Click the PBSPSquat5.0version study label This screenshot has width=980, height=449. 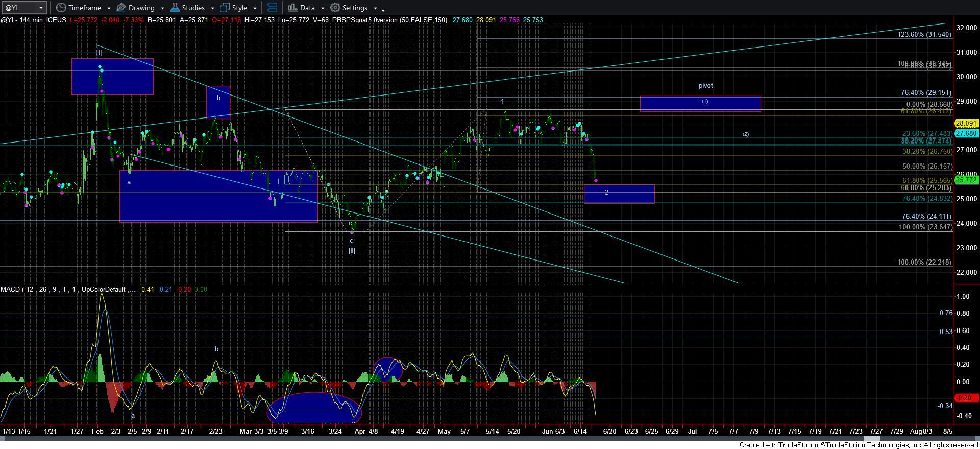coord(389,20)
